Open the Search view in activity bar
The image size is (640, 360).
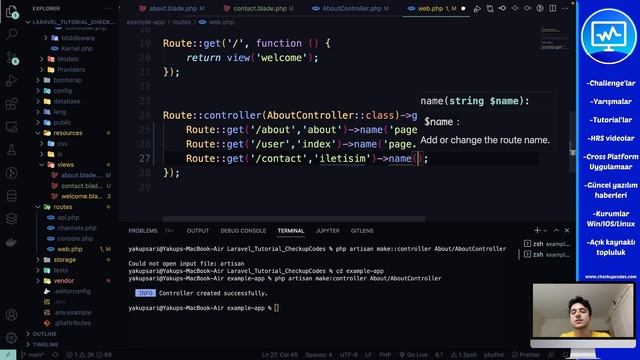[x=11, y=34]
